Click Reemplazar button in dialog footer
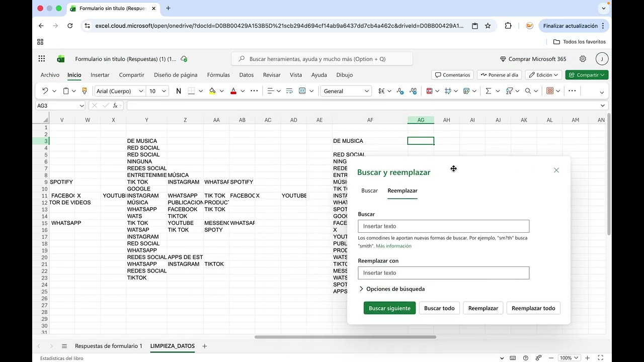This screenshot has width=644, height=362. pyautogui.click(x=483, y=308)
